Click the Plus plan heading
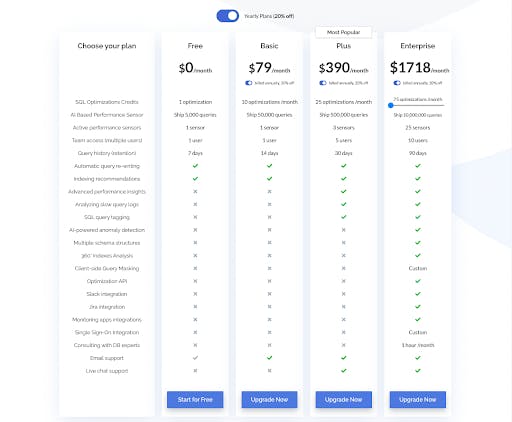Screen dimensions: 512x422 344,46
